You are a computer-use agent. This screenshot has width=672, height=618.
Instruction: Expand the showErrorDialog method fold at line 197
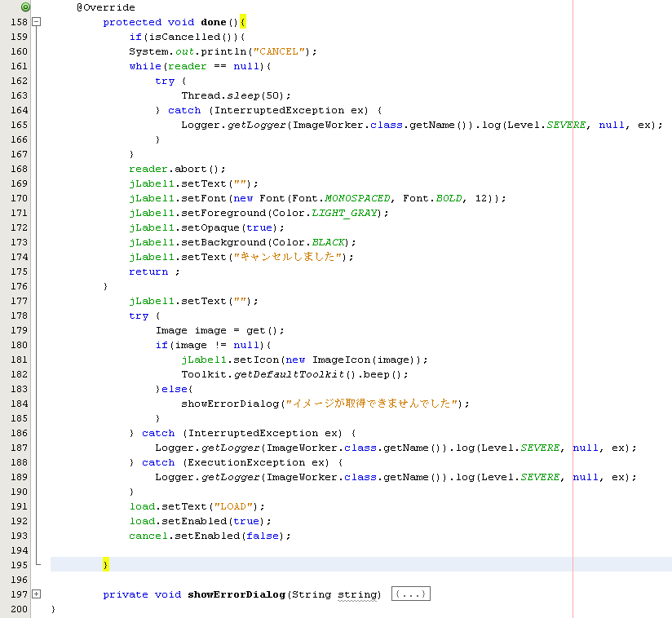[x=36, y=594]
